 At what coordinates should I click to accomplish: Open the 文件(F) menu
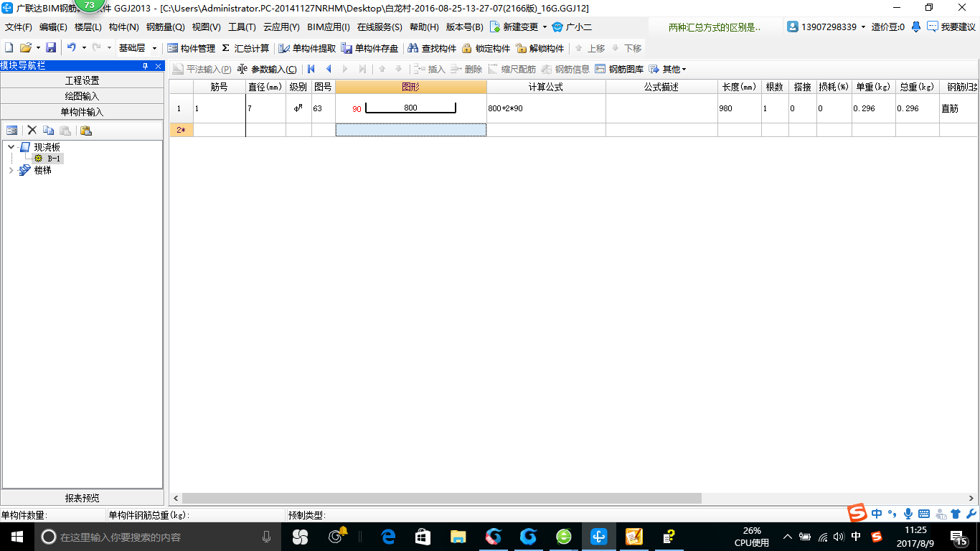(x=18, y=27)
